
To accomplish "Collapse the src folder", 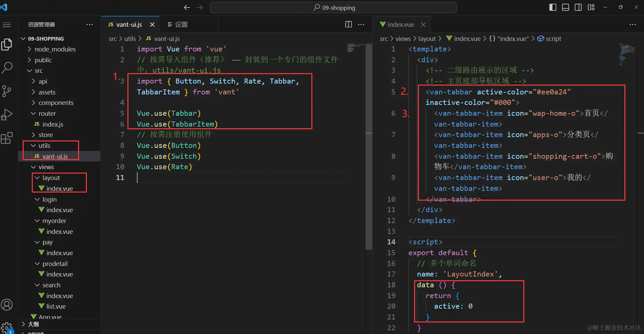I will (59, 71).
